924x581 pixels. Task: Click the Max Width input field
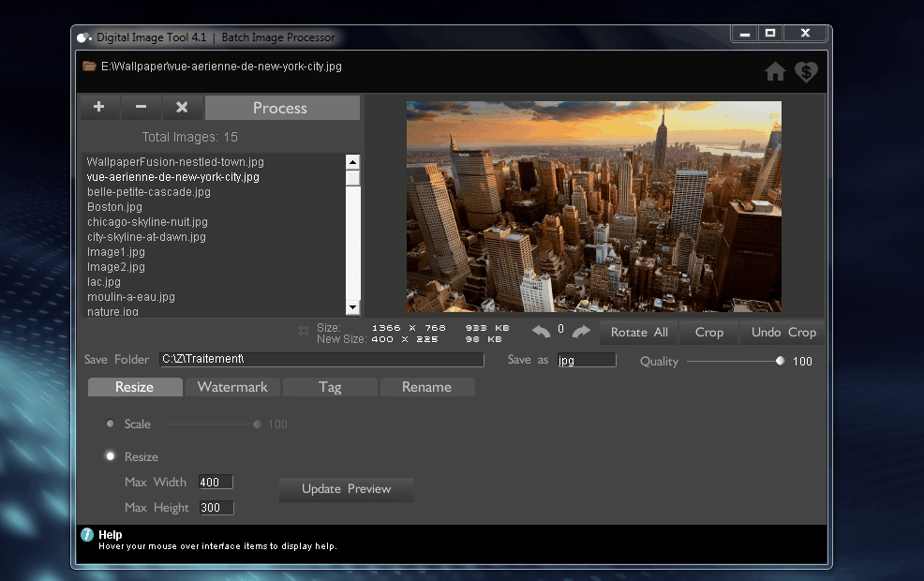tap(216, 482)
